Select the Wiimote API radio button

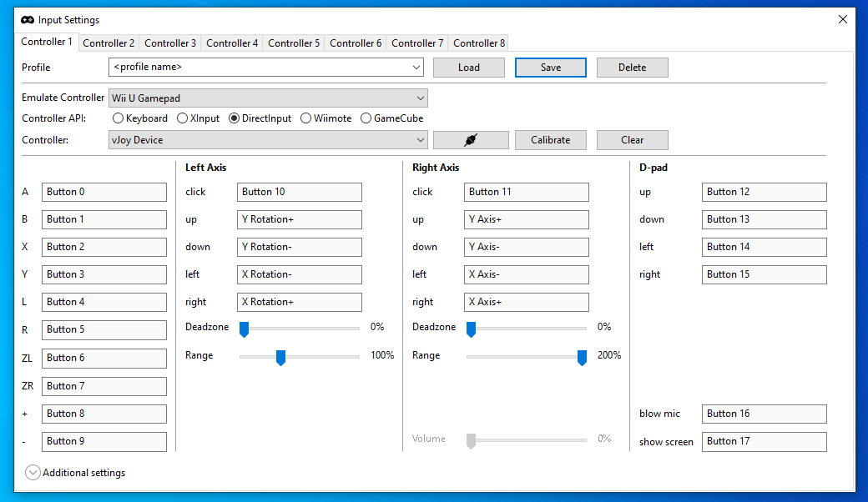tap(326, 118)
